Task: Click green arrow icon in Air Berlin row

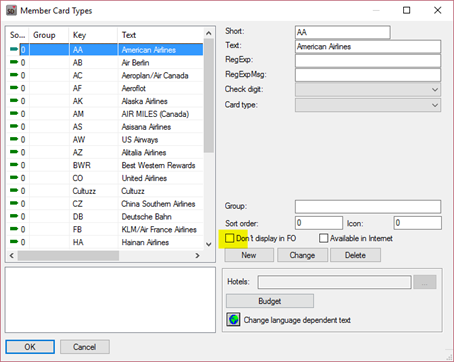Action: pos(14,62)
